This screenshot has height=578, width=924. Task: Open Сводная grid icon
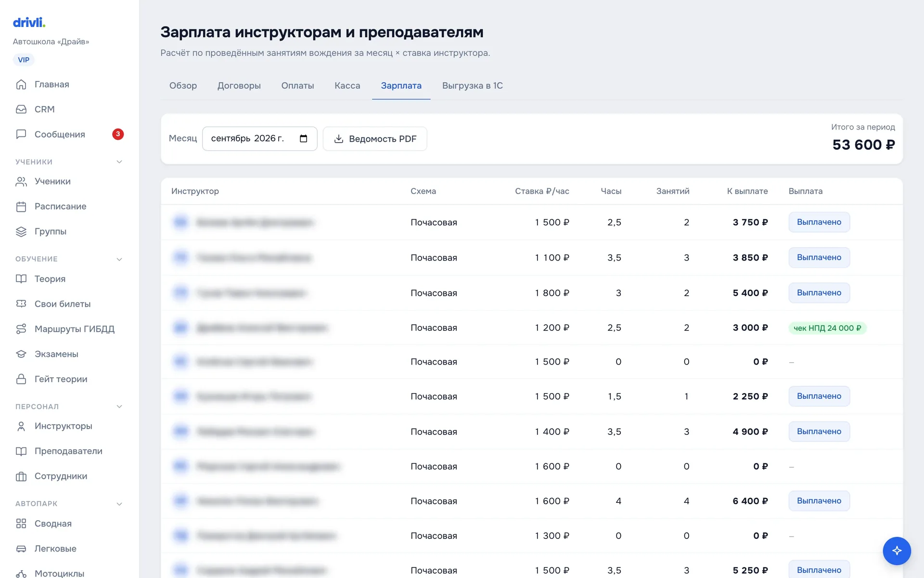point(21,524)
